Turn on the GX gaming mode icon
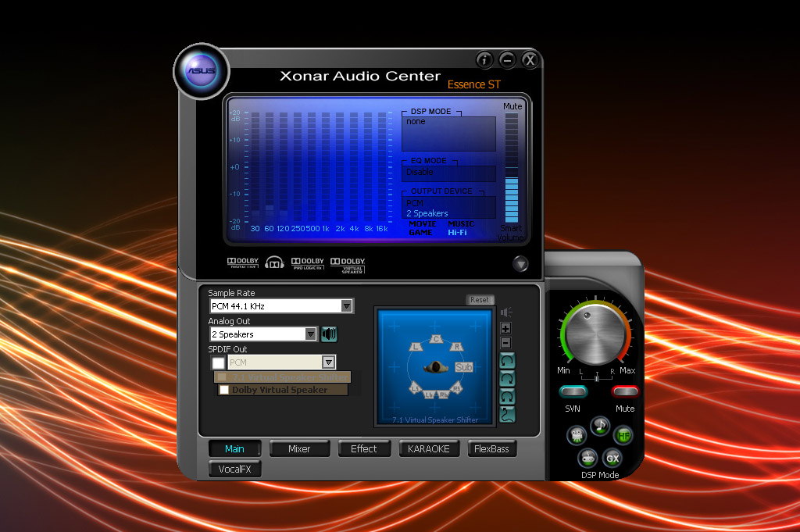The height and width of the screenshot is (532, 800). pos(612,459)
